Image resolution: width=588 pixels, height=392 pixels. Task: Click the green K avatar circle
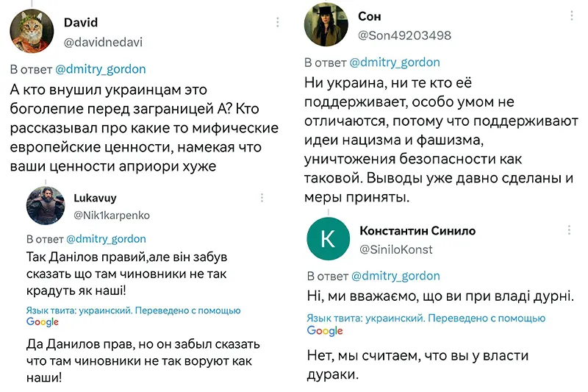(328, 238)
